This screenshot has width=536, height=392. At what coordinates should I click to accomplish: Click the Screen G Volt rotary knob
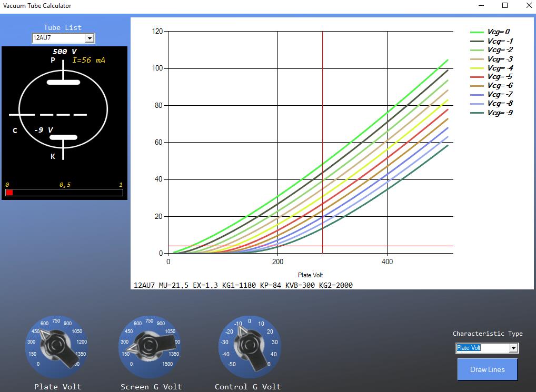pyautogui.click(x=151, y=347)
